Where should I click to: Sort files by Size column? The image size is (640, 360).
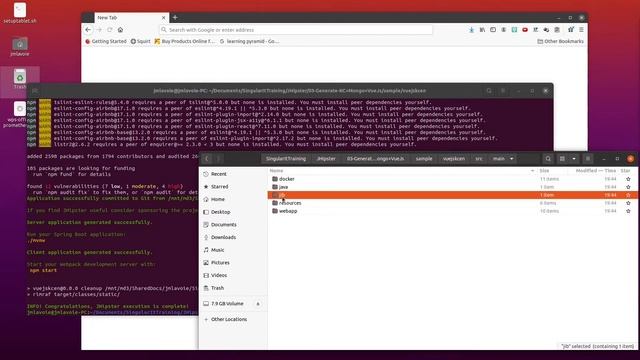click(544, 171)
